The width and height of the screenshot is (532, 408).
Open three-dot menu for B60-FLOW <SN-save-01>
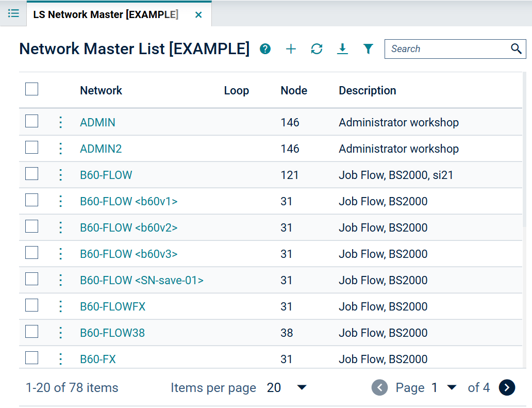pyautogui.click(x=60, y=280)
